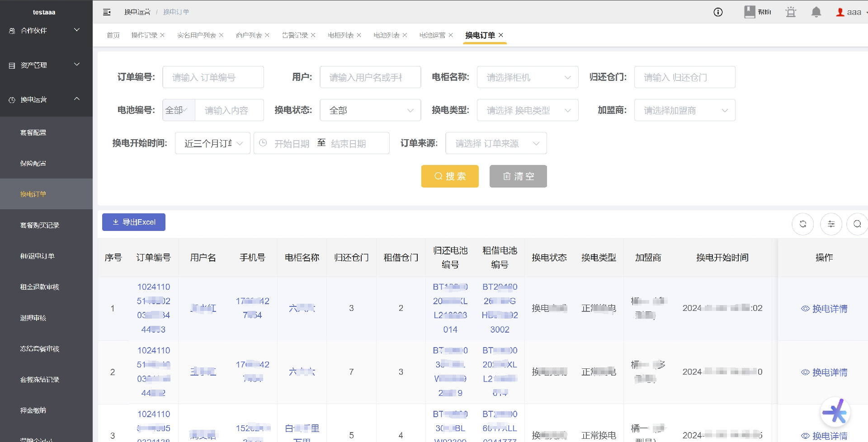The height and width of the screenshot is (442, 868).
Task: Open the 换电类型 dropdown
Action: [x=528, y=110]
